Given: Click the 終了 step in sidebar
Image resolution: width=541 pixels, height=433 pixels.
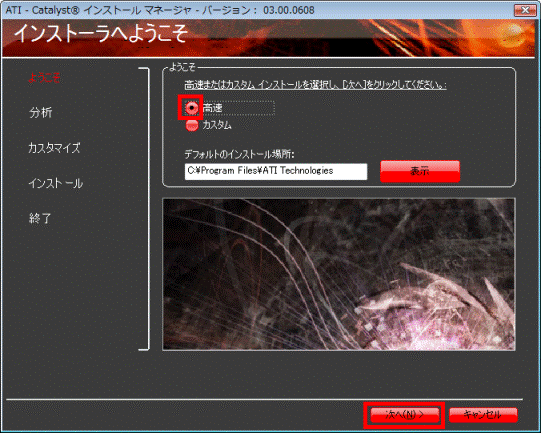Looking at the screenshot, I should [40, 218].
